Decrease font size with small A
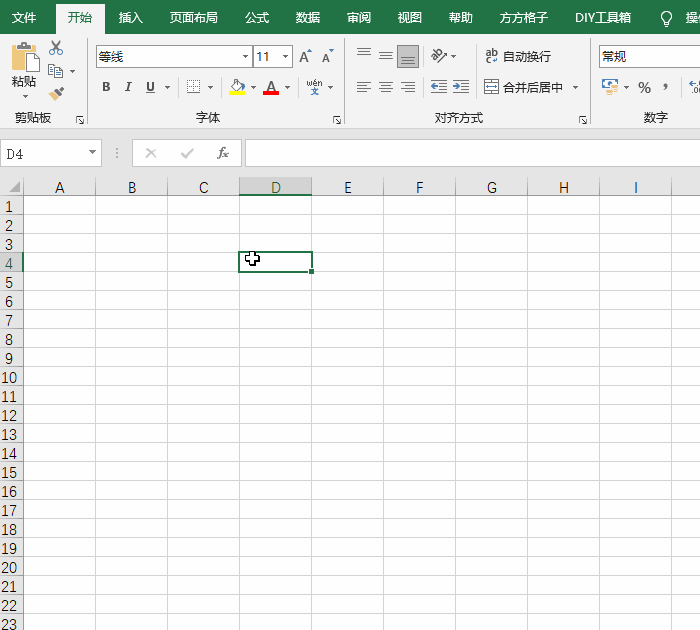 pyautogui.click(x=328, y=57)
